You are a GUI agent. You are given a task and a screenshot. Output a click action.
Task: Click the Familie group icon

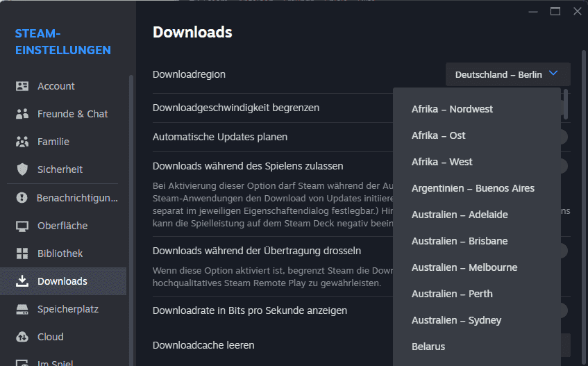click(x=22, y=142)
